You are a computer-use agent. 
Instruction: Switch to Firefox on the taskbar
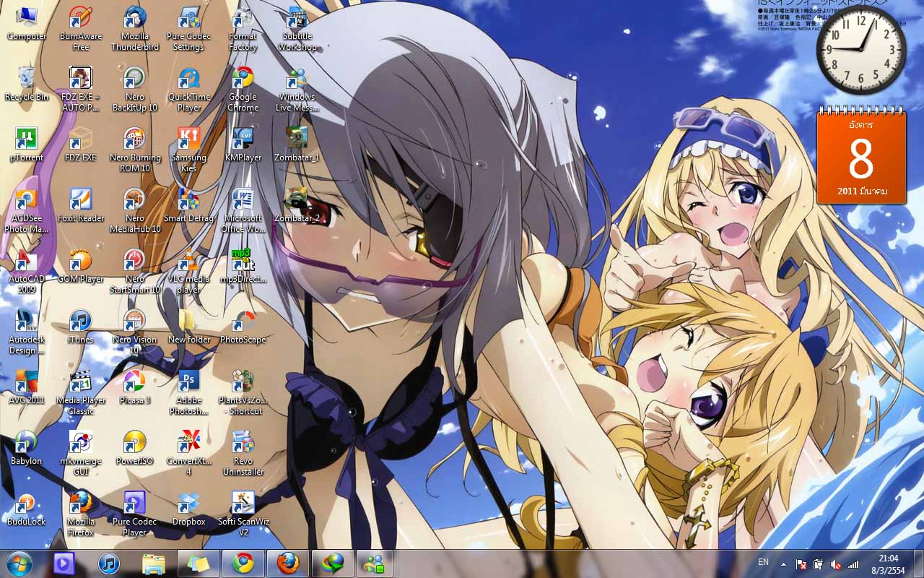click(x=288, y=563)
